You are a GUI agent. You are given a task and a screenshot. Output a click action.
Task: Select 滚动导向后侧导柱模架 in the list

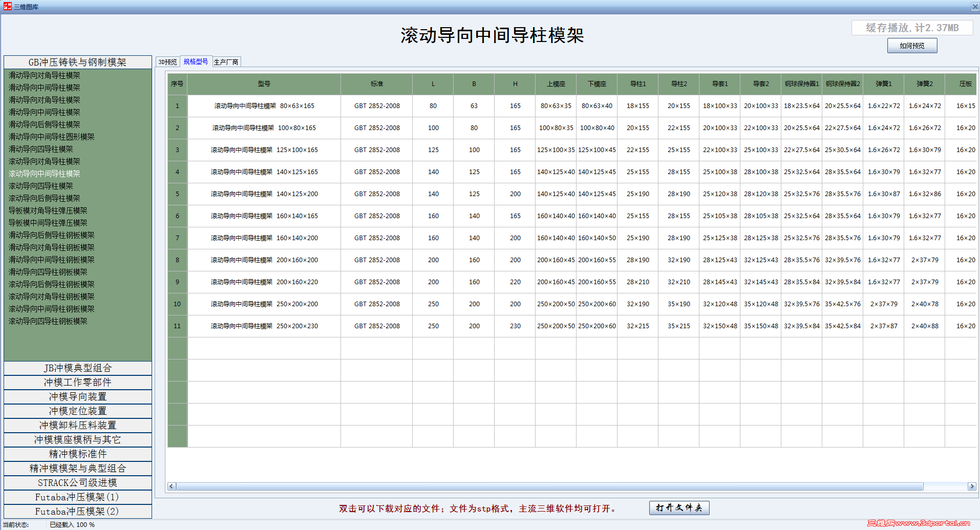coord(45,198)
